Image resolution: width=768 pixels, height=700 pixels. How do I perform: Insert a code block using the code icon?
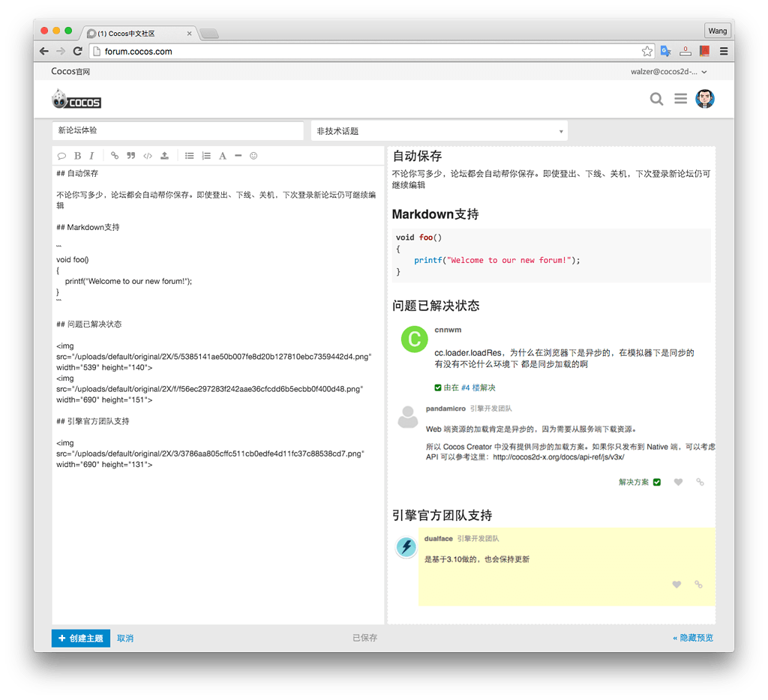148,155
